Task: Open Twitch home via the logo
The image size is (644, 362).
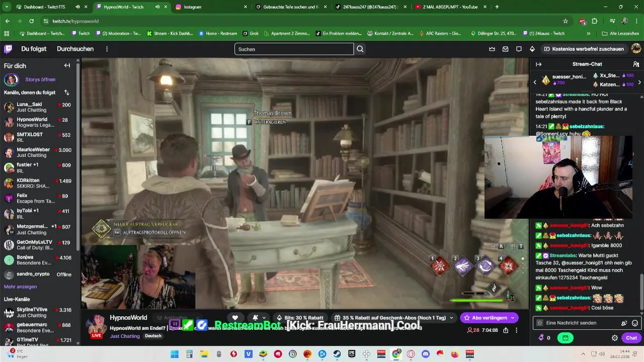Action: (x=8, y=49)
